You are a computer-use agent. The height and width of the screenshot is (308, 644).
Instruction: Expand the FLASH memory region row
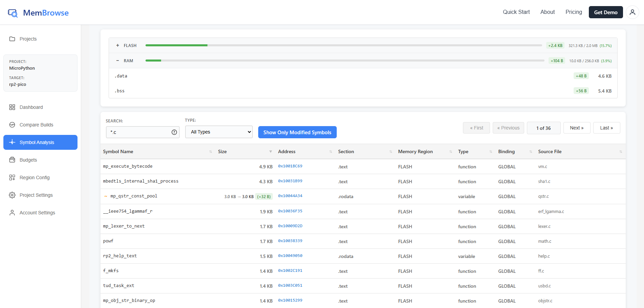click(118, 45)
